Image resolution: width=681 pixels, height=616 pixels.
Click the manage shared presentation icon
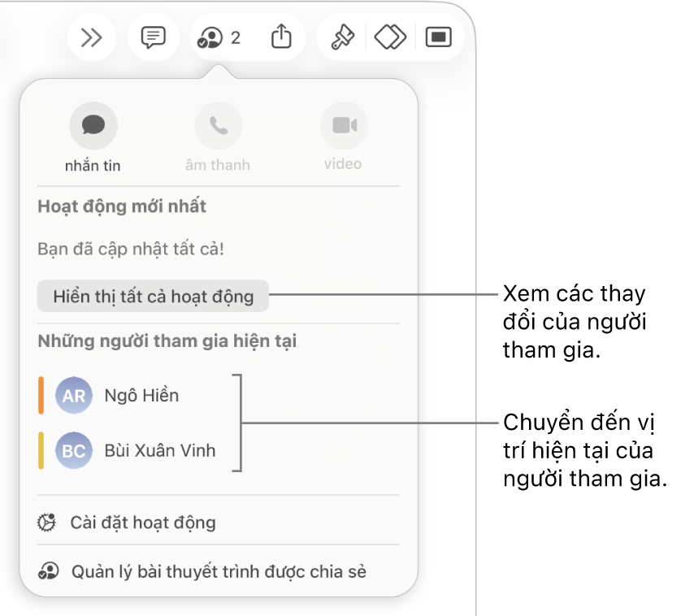48,571
